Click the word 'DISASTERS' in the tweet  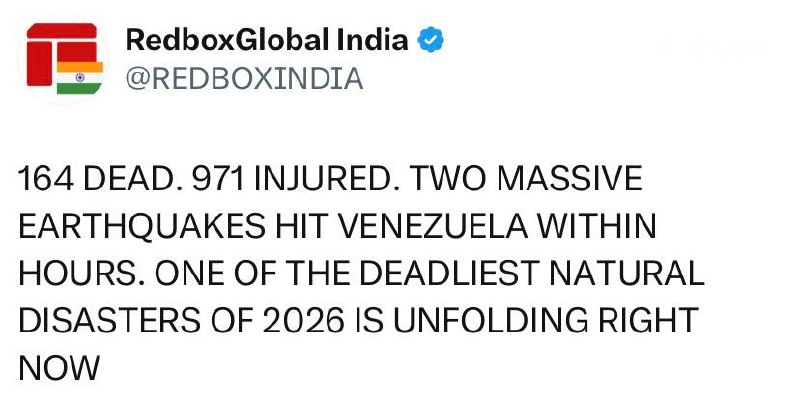110,321
